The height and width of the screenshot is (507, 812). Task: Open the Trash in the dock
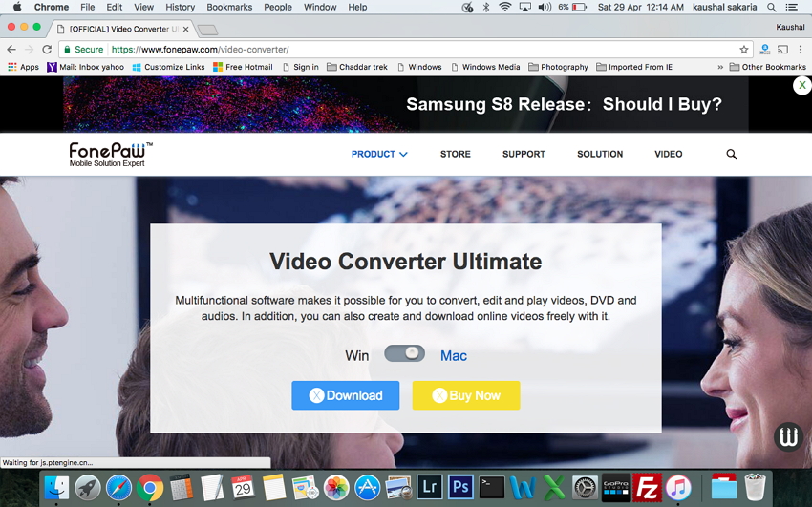pyautogui.click(x=755, y=487)
